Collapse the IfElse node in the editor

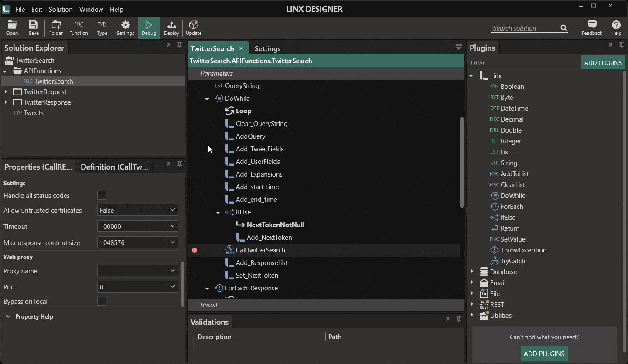point(218,212)
